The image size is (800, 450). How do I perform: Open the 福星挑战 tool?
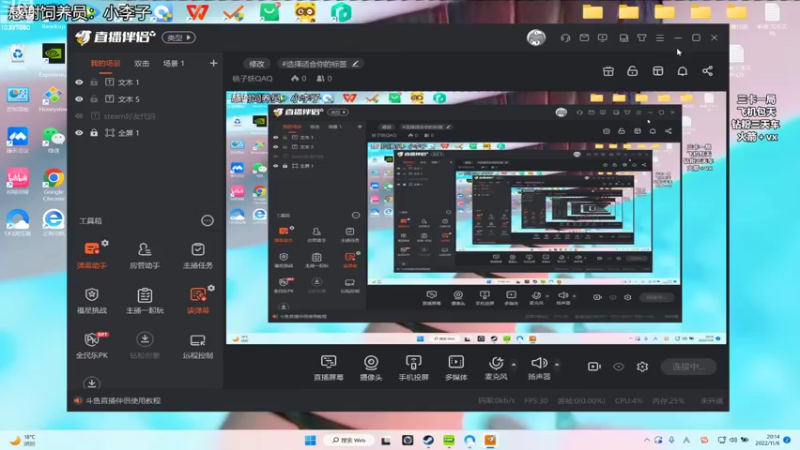[x=92, y=300]
